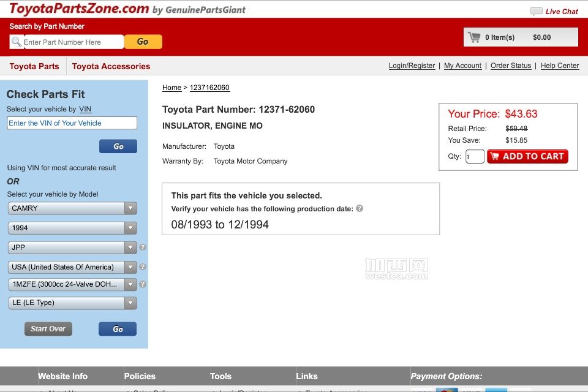588x392 pixels.
Task: Click the search magnifier icon
Action: click(x=16, y=41)
